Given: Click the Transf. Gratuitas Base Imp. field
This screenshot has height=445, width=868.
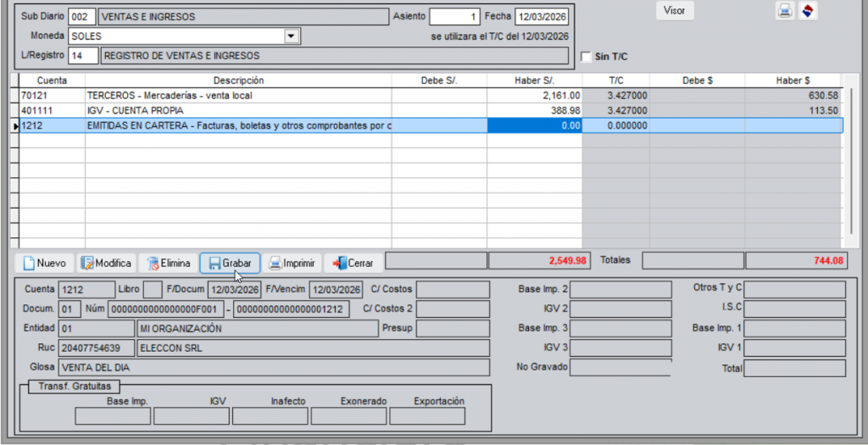Looking at the screenshot, I should (113, 416).
